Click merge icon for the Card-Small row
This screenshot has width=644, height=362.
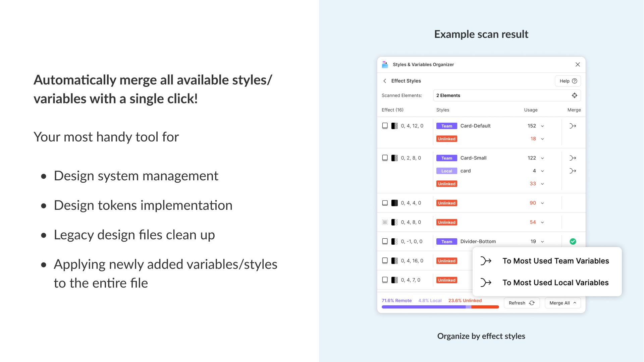point(573,158)
